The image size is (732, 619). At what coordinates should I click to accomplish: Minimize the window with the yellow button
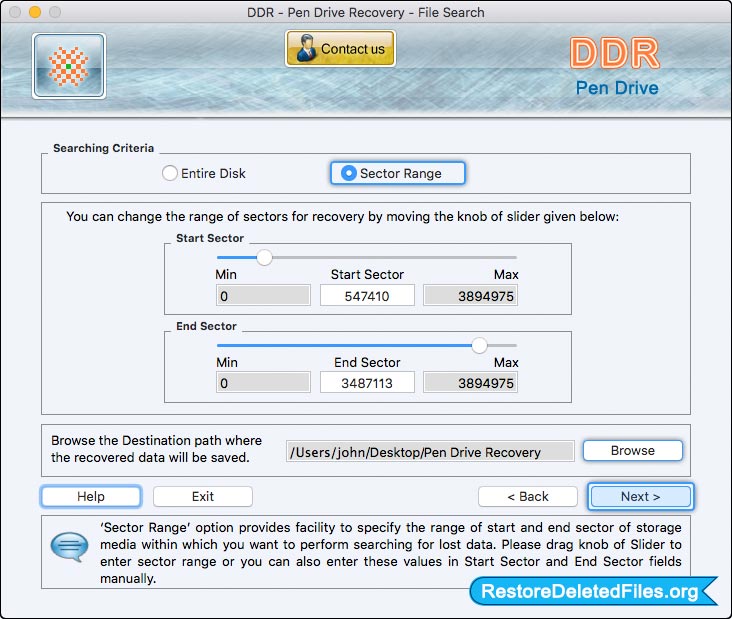pyautogui.click(x=35, y=12)
